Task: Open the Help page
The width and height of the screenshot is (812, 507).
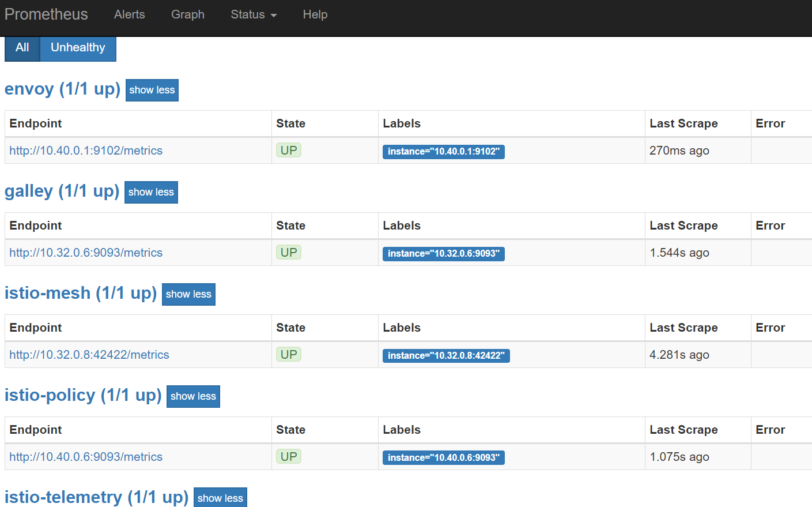Action: pos(315,14)
